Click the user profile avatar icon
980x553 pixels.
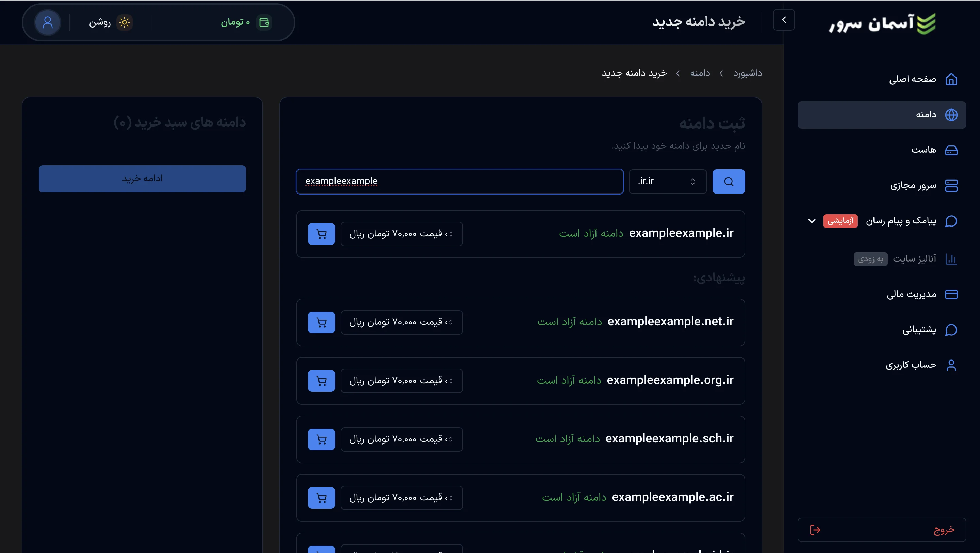48,22
